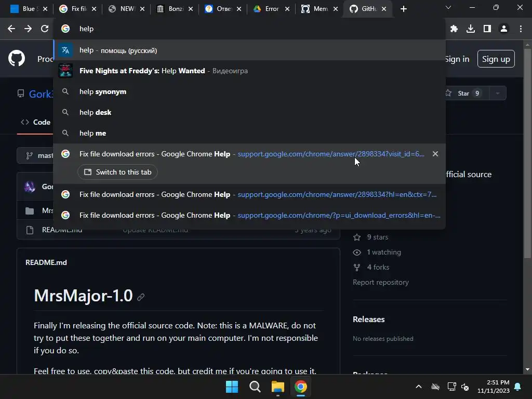Viewport: 532px width, 399px height.
Task: Click the Sign up button
Action: [x=496, y=59]
